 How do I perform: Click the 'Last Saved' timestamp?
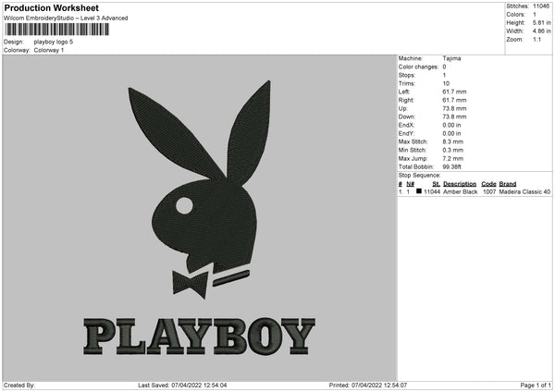pyautogui.click(x=182, y=385)
